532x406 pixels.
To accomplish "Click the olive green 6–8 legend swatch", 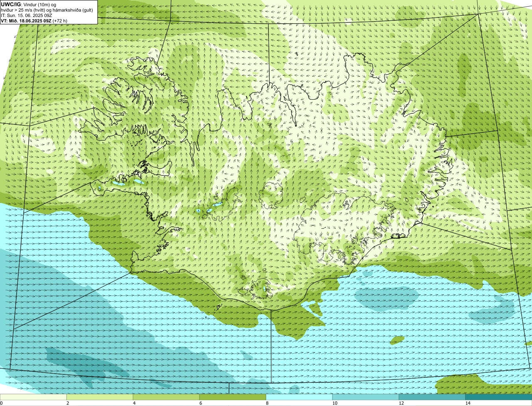I will [x=233, y=397].
